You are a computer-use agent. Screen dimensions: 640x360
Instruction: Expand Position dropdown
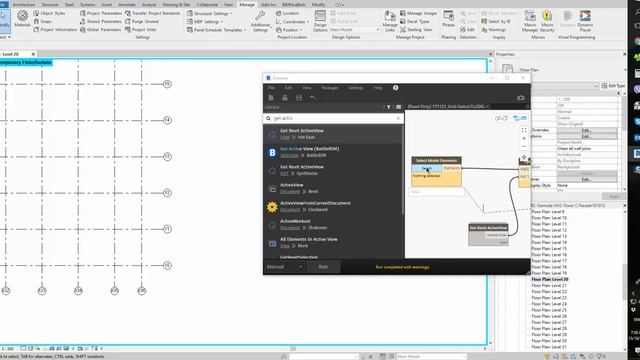[x=289, y=29]
